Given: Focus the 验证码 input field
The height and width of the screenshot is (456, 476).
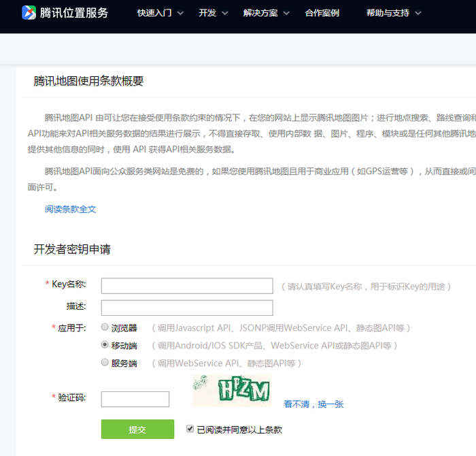Looking at the screenshot, I should 135,400.
